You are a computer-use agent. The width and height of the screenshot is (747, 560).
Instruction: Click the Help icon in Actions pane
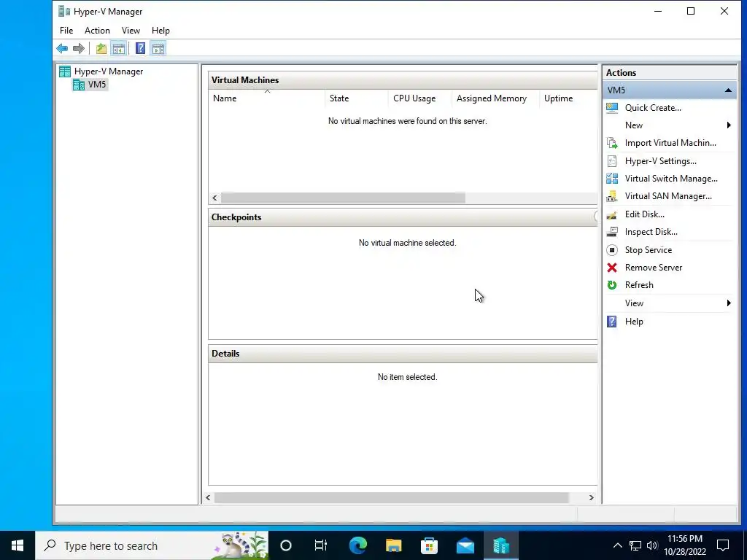tap(612, 322)
